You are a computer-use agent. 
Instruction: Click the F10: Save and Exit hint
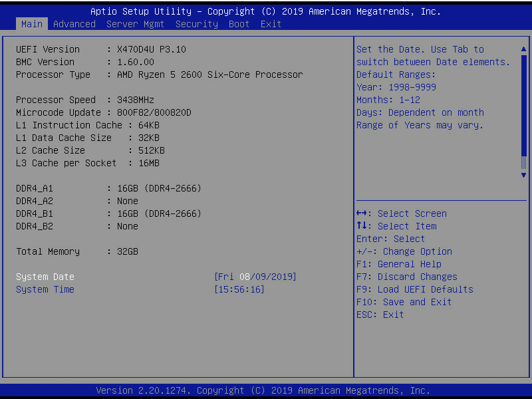click(x=404, y=302)
